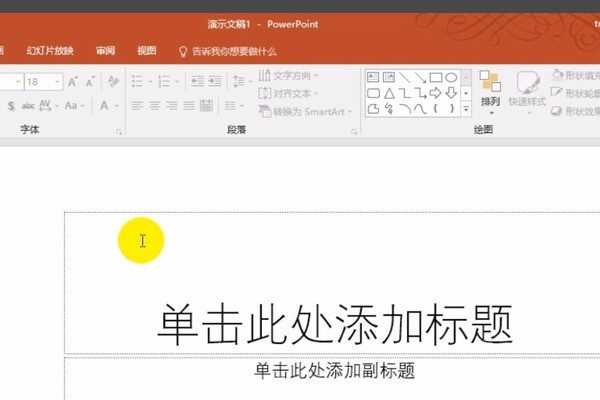This screenshot has height=400, width=600.
Task: Open 文字方向 text direction menu
Action: point(289,75)
